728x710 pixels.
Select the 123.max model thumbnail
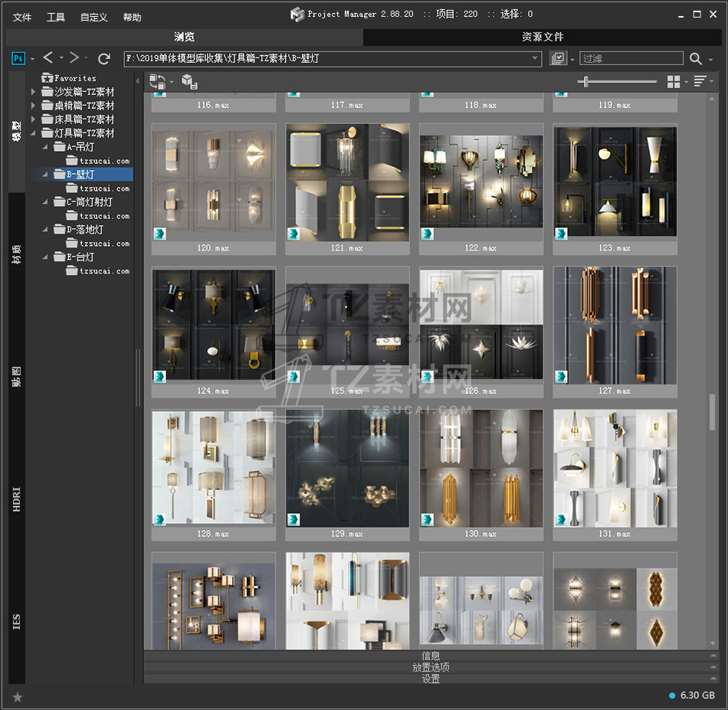[x=615, y=181]
